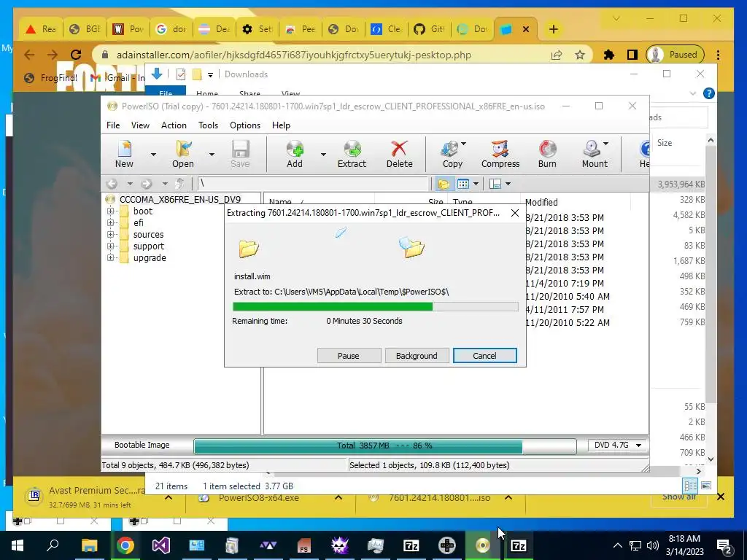Open File Explorer from the taskbar
This screenshot has height=560, width=747.
pyautogui.click(x=89, y=545)
